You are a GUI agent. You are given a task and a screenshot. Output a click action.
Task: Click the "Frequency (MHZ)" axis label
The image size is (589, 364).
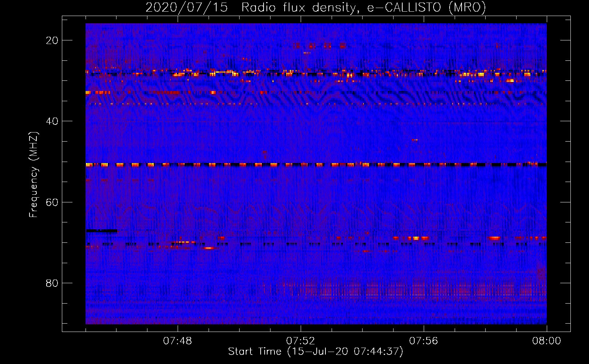point(33,175)
